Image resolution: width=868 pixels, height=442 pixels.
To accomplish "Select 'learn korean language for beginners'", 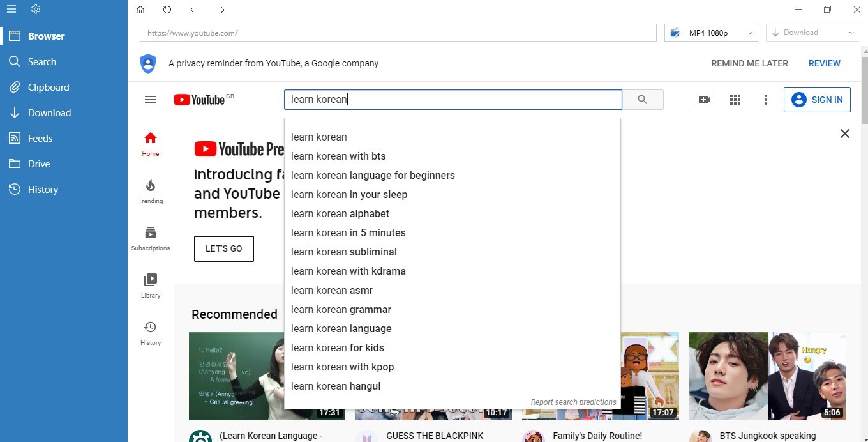I will (x=453, y=175).
